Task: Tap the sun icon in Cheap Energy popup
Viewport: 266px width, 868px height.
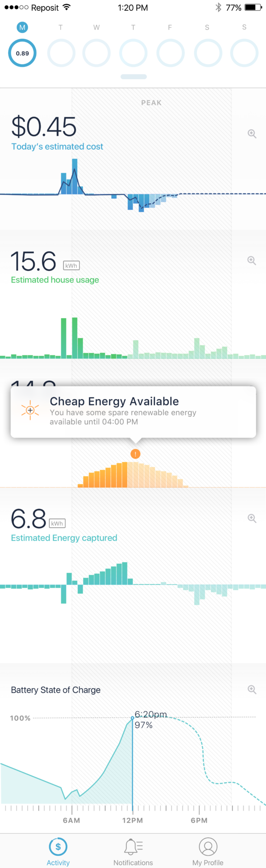Action: (x=30, y=410)
